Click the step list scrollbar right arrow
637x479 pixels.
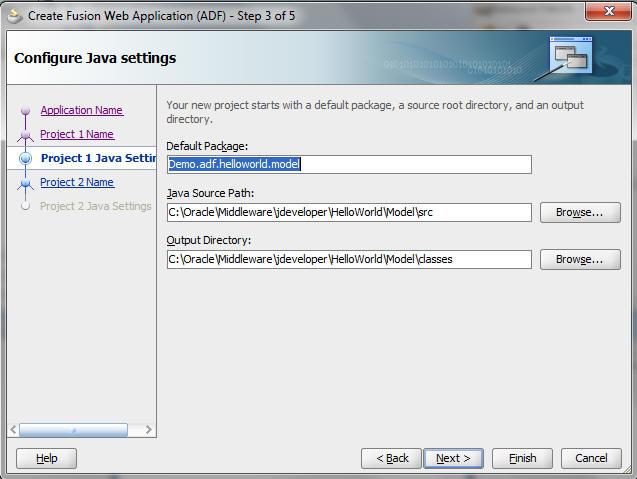(x=149, y=429)
